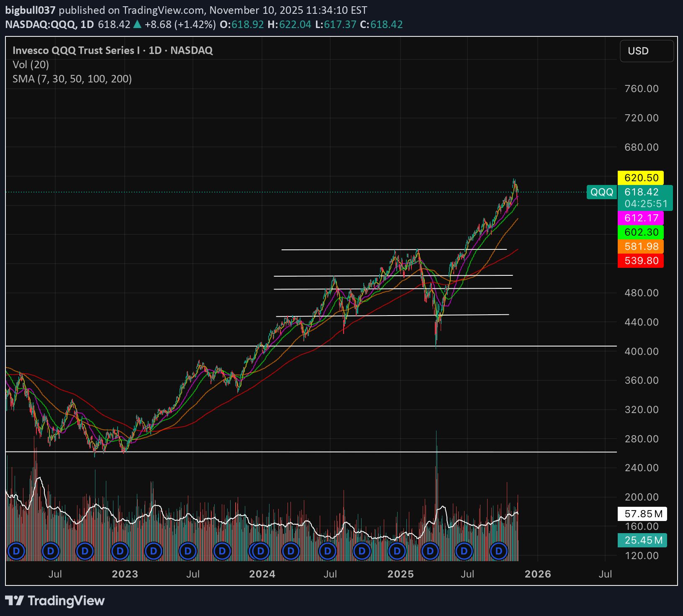Select the magenta 612.17 SMA price label
This screenshot has width=683, height=616.
(641, 218)
